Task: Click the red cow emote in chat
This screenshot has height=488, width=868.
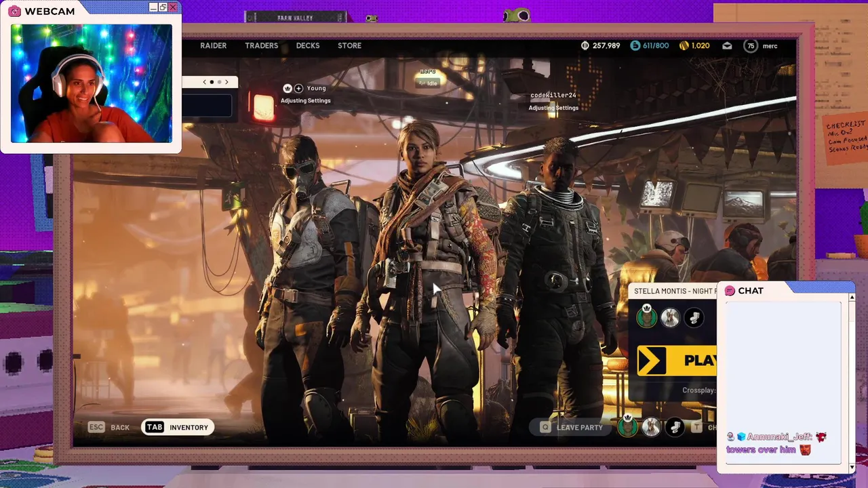Action: click(x=821, y=437)
